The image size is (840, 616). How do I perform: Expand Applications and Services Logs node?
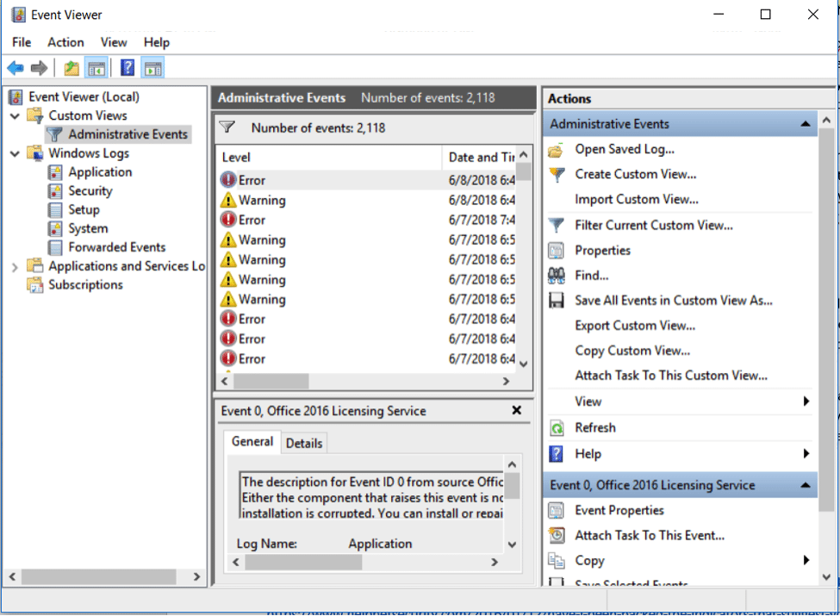point(16,267)
